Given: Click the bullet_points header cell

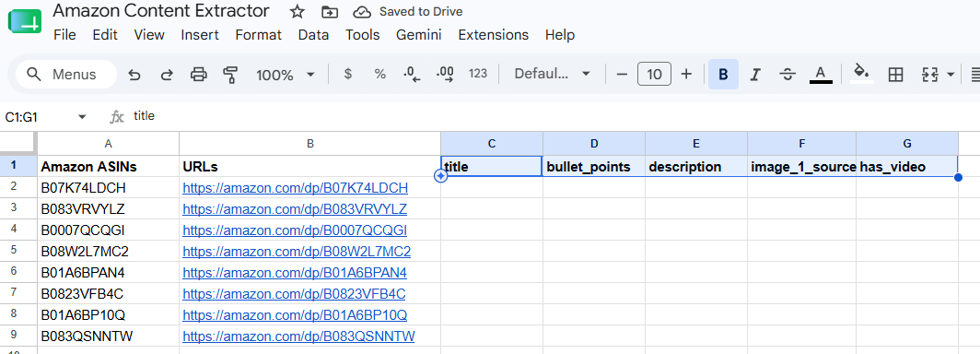Looking at the screenshot, I should click(x=594, y=167).
